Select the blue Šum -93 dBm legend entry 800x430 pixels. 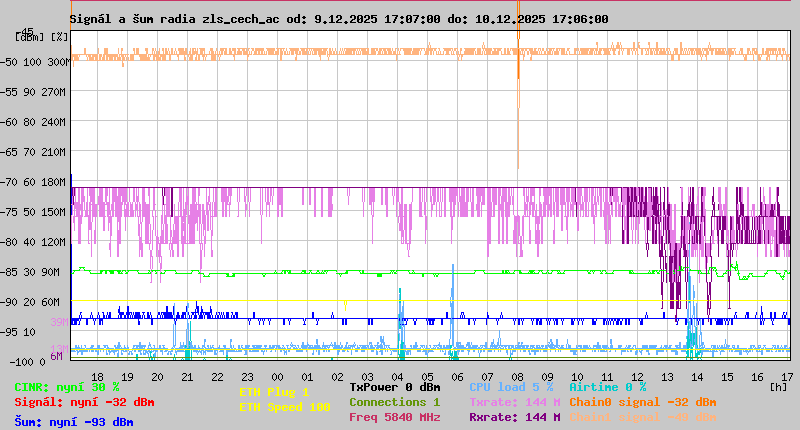73,421
